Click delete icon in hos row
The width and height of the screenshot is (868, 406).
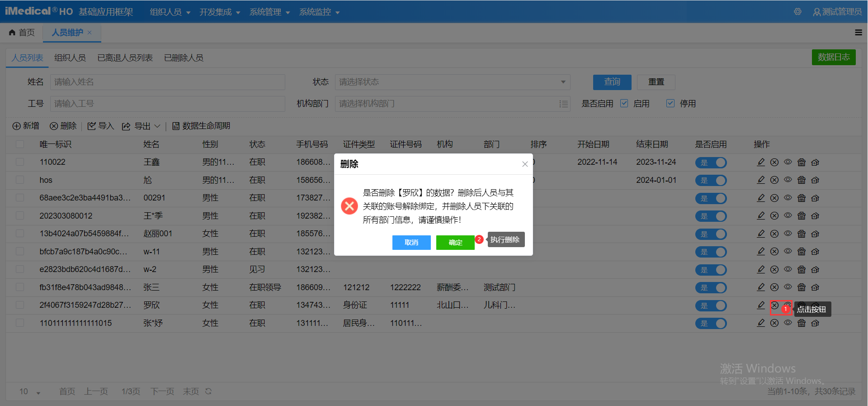[774, 180]
